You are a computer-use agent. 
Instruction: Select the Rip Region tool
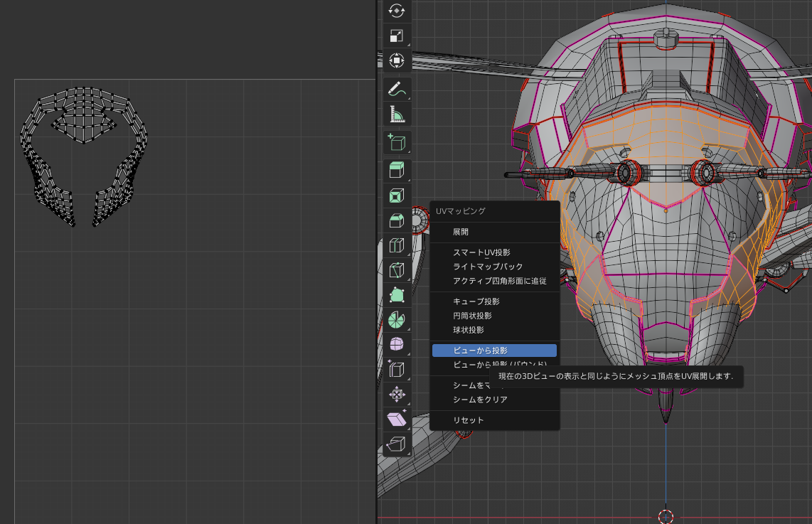pyautogui.click(x=397, y=445)
